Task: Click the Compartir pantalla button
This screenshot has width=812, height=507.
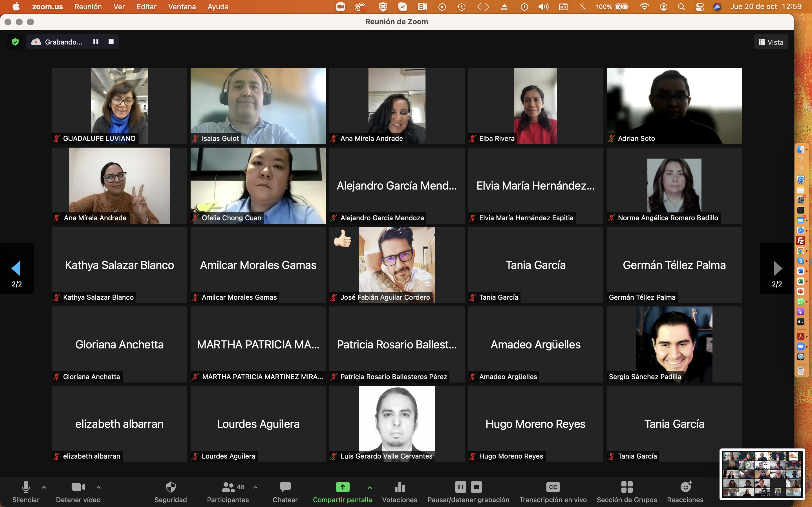Action: point(342,487)
